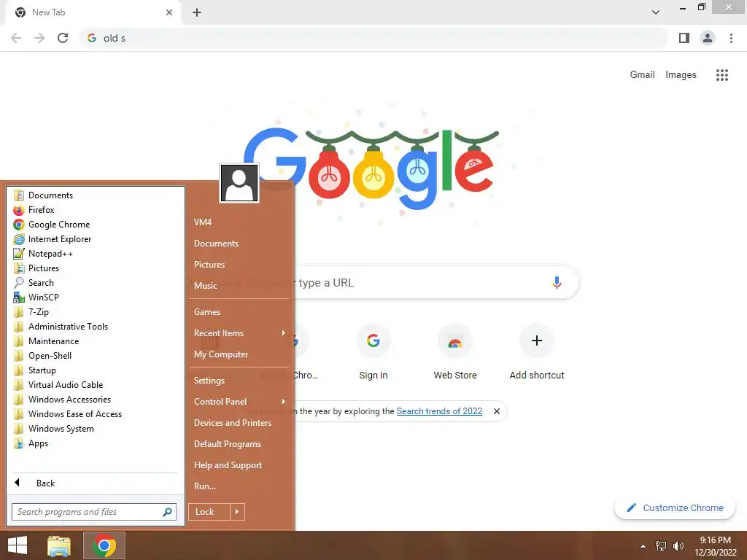Open a new Chrome tab
Screen dimensions: 747x560
tap(197, 12)
